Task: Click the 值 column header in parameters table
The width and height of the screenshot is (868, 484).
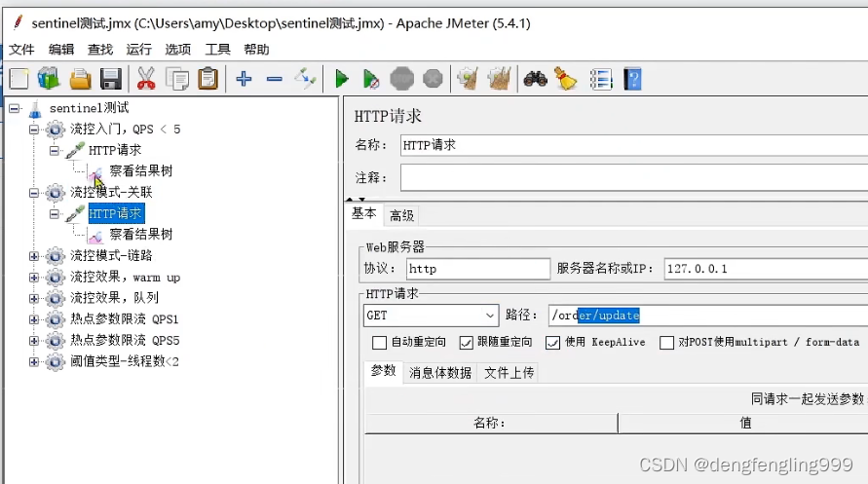Action: [x=743, y=424]
